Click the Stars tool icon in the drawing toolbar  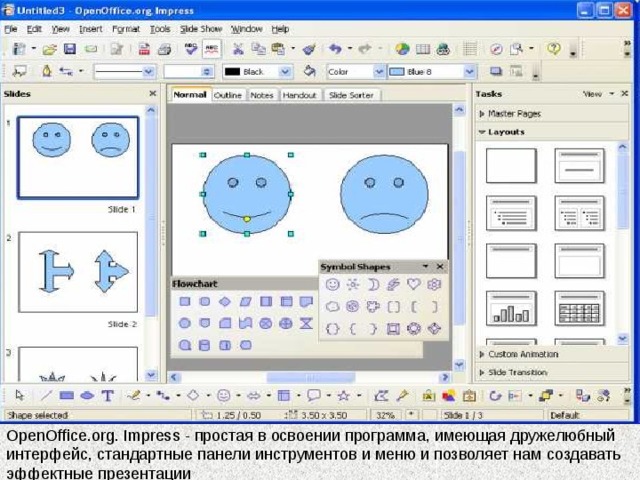tap(344, 395)
